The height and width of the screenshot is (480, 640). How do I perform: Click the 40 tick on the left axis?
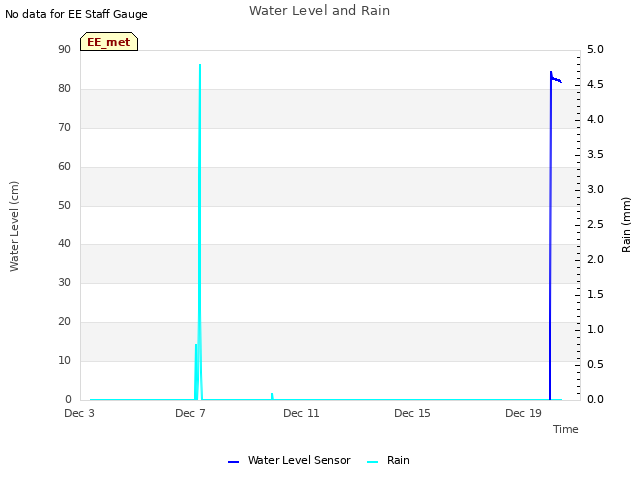(x=64, y=244)
